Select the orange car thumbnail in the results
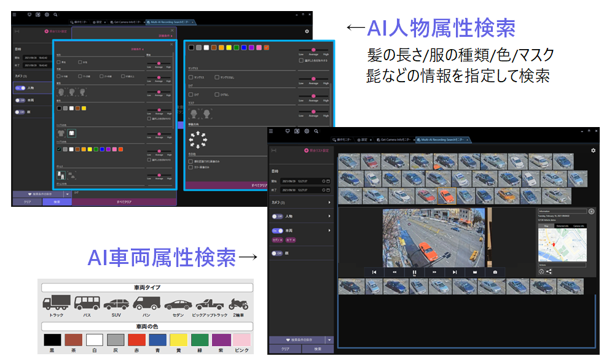This screenshot has width=612, height=364. click(446, 196)
